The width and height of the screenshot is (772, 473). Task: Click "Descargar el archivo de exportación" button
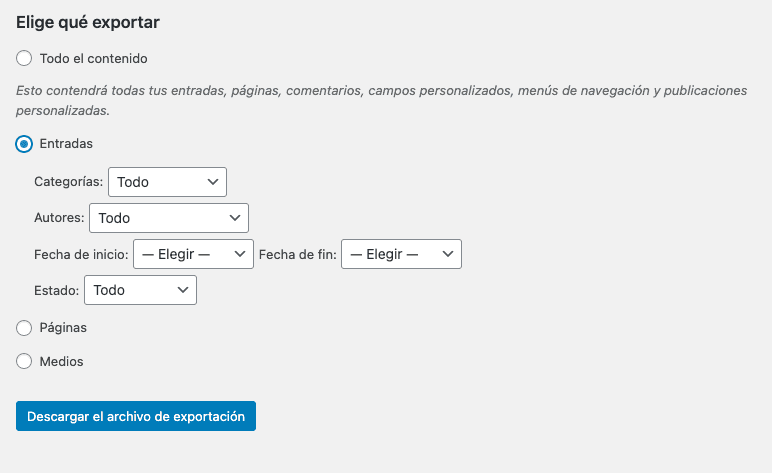(x=136, y=416)
